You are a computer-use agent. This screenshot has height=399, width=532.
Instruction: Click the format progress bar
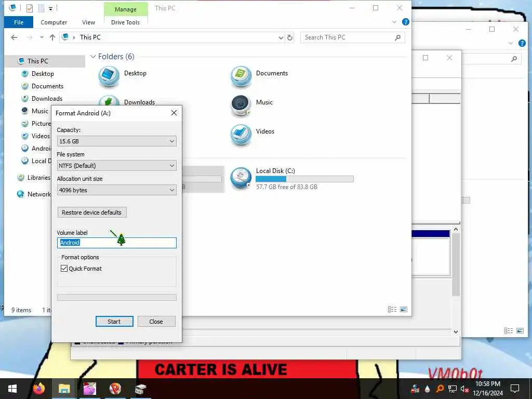pyautogui.click(x=117, y=298)
